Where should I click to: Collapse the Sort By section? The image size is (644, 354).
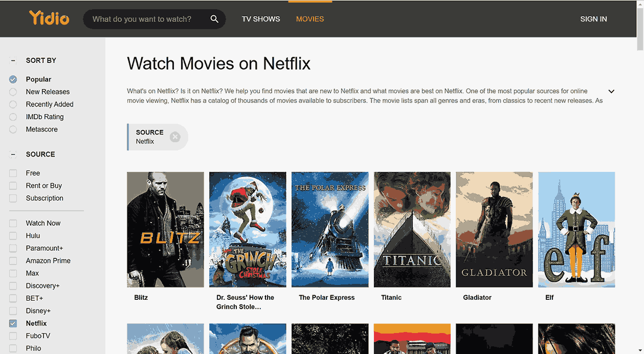(x=13, y=60)
